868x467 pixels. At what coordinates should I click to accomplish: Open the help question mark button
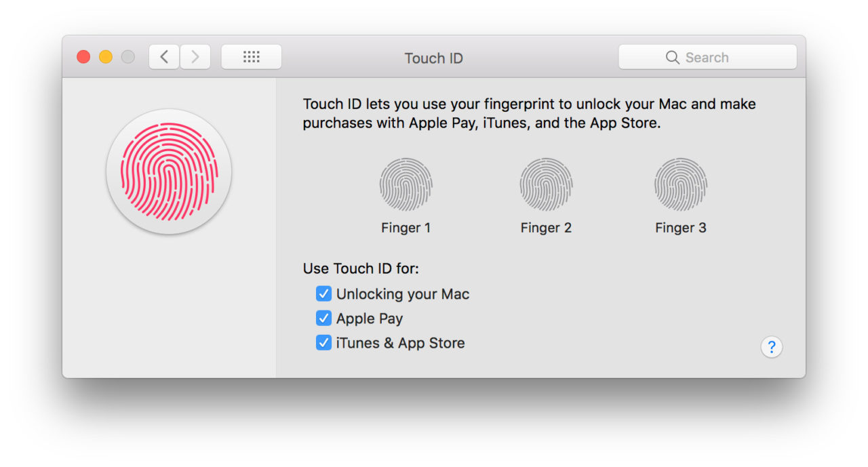[x=772, y=347]
